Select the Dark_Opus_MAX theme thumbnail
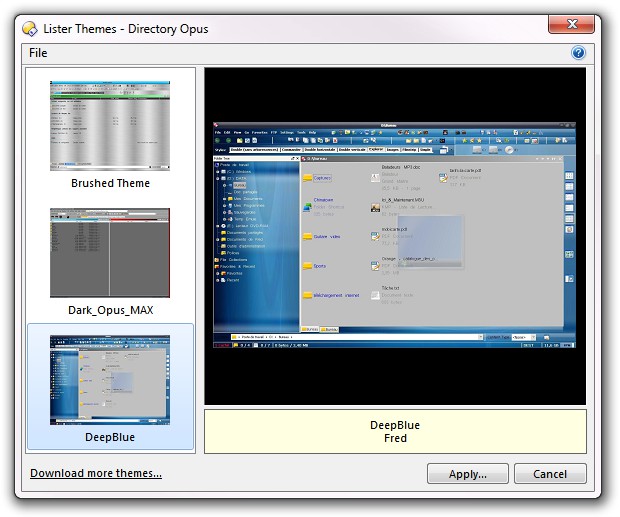620x517 pixels. (110, 253)
